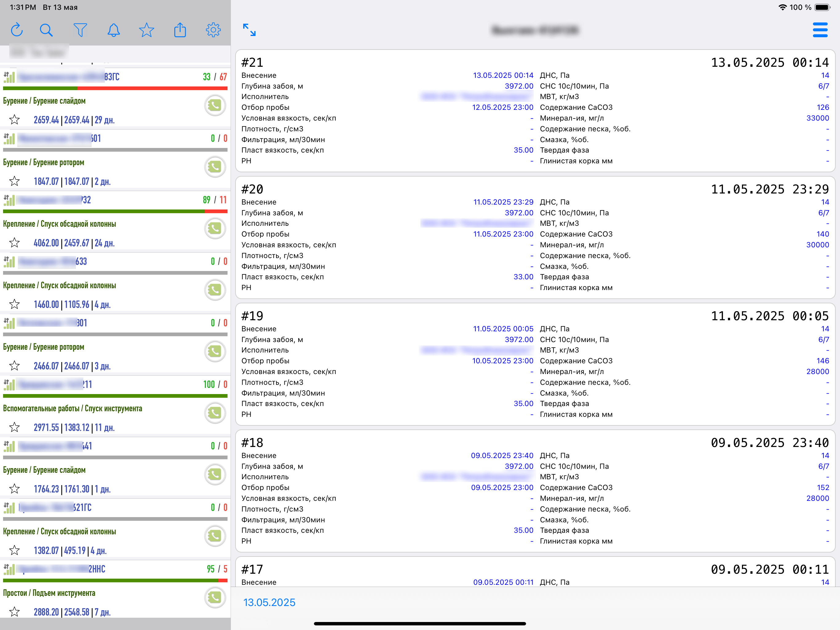Tap the phone icon for the 1847.07 well
This screenshot has height=630, width=840.
click(x=215, y=167)
